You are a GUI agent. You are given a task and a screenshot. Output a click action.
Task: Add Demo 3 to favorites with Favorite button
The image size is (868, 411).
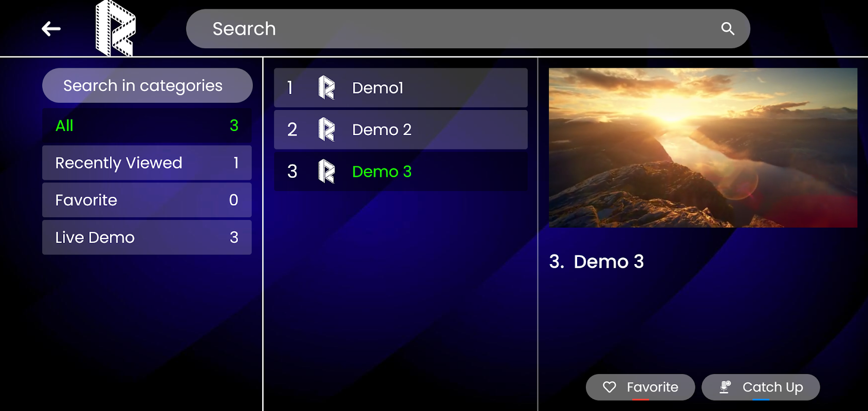[x=640, y=387]
